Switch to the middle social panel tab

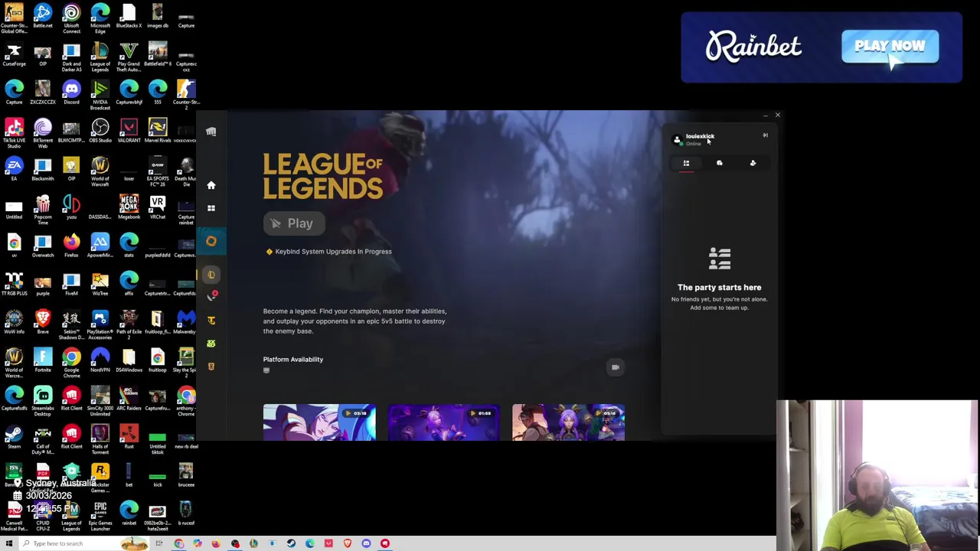click(720, 163)
